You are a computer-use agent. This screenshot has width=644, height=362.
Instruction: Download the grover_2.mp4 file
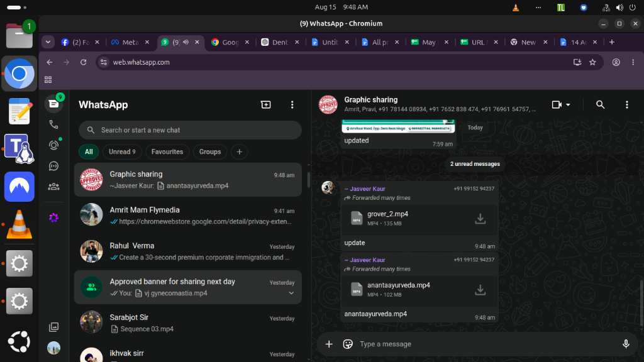480,219
